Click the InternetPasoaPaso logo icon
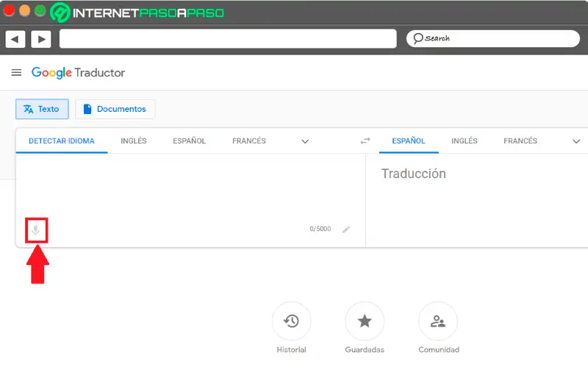The image size is (588, 368). point(60,13)
